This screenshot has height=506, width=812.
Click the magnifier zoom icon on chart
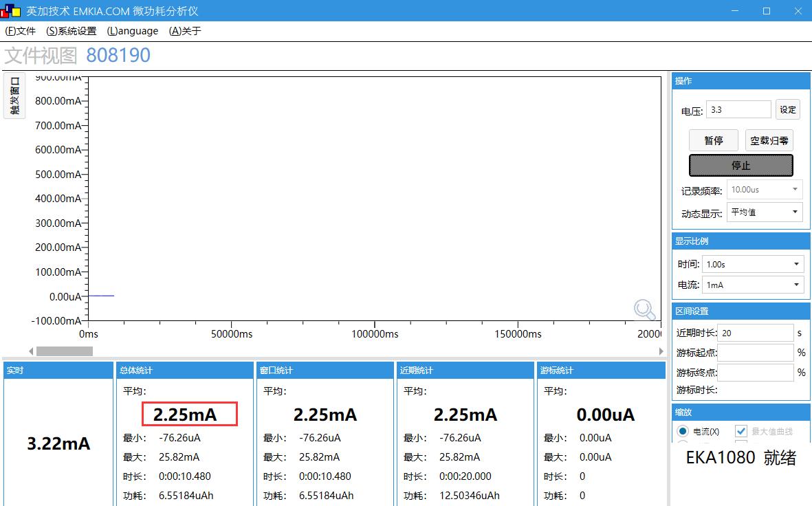644,310
